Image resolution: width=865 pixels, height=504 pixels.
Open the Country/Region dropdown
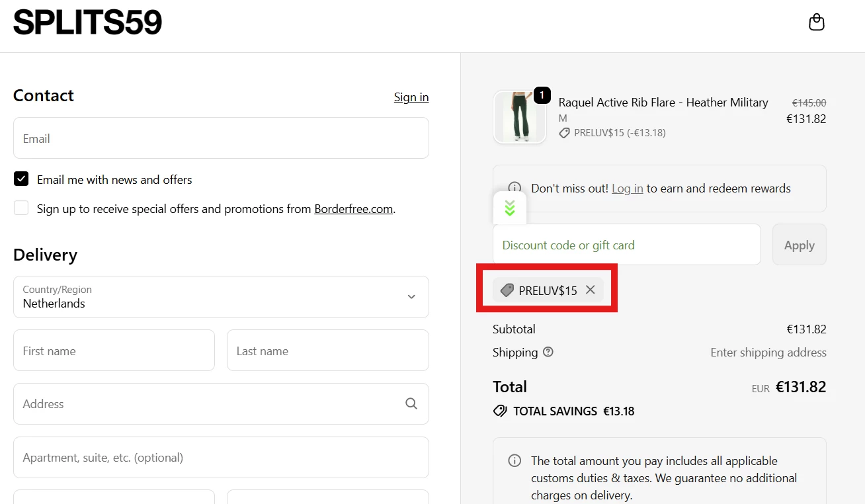click(x=221, y=297)
